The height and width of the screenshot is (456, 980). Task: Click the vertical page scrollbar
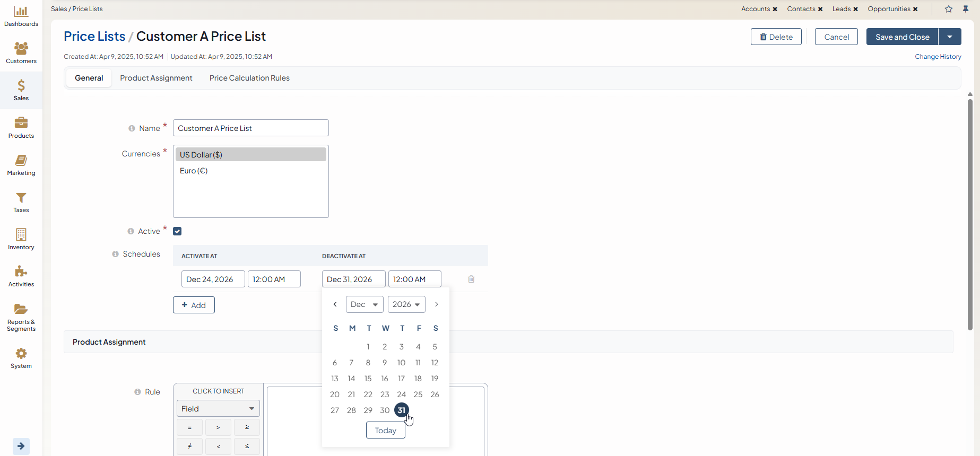(970, 212)
